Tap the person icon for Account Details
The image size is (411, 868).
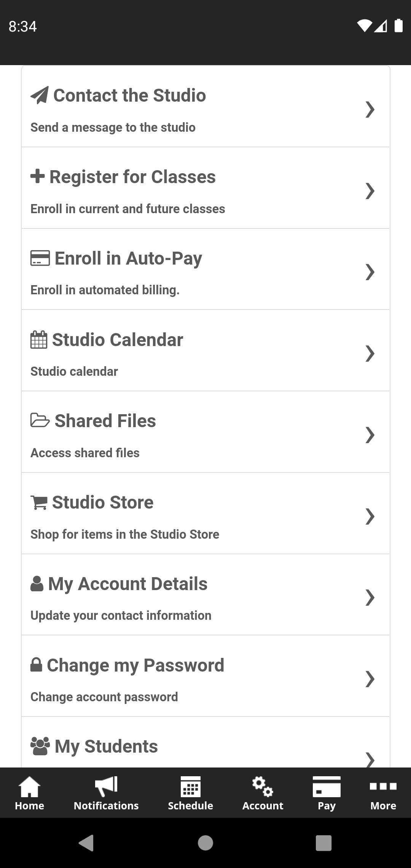click(37, 584)
